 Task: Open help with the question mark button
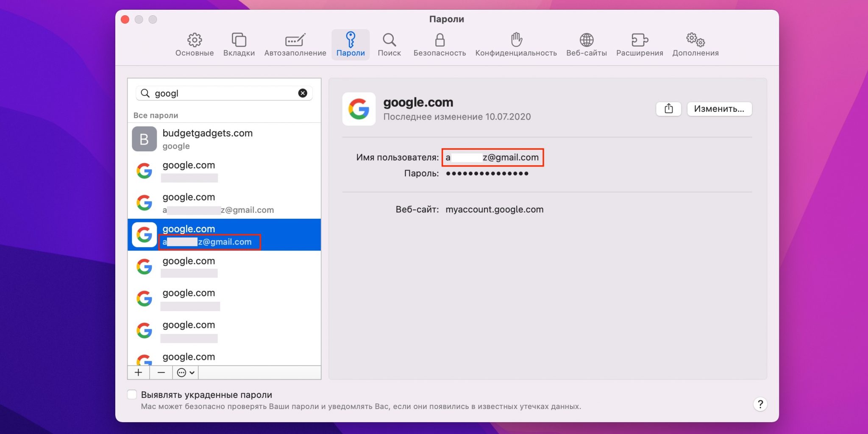click(760, 404)
